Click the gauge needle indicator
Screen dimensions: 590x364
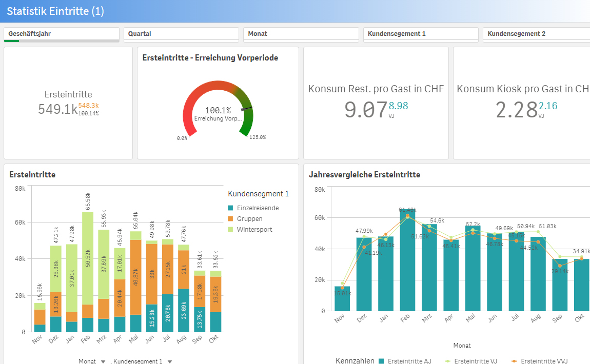pyautogui.click(x=248, y=108)
